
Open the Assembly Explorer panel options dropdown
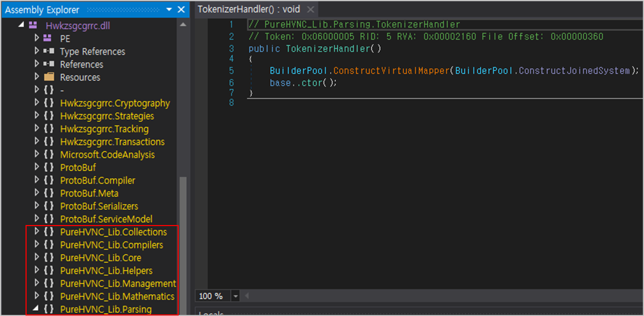[x=169, y=10]
